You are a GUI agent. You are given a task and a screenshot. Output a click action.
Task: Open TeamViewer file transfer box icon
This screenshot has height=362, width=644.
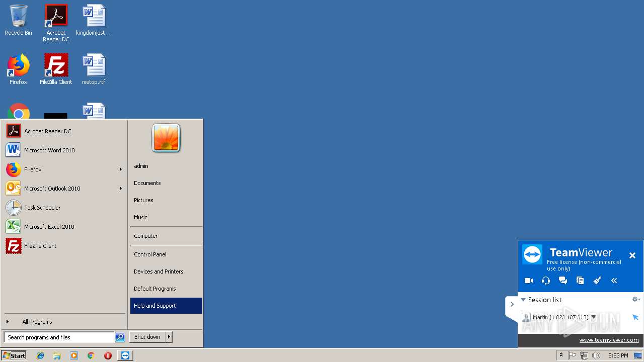coord(580,281)
